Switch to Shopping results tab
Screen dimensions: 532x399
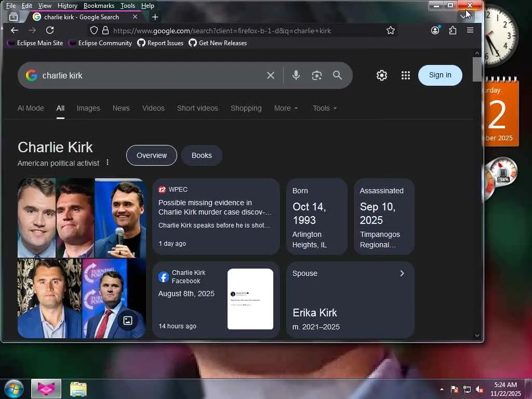[246, 108]
